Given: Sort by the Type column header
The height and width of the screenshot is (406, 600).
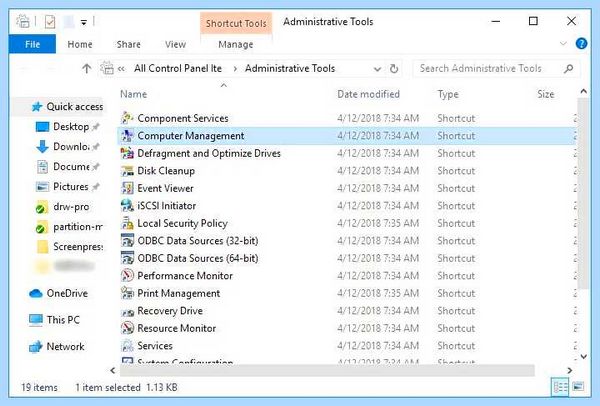Looking at the screenshot, I should 448,94.
